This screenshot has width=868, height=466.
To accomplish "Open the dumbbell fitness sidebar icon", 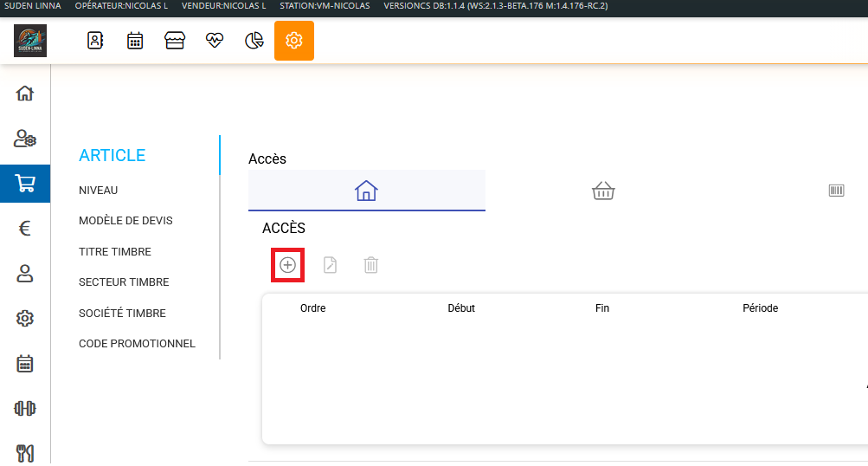I will click(25, 408).
